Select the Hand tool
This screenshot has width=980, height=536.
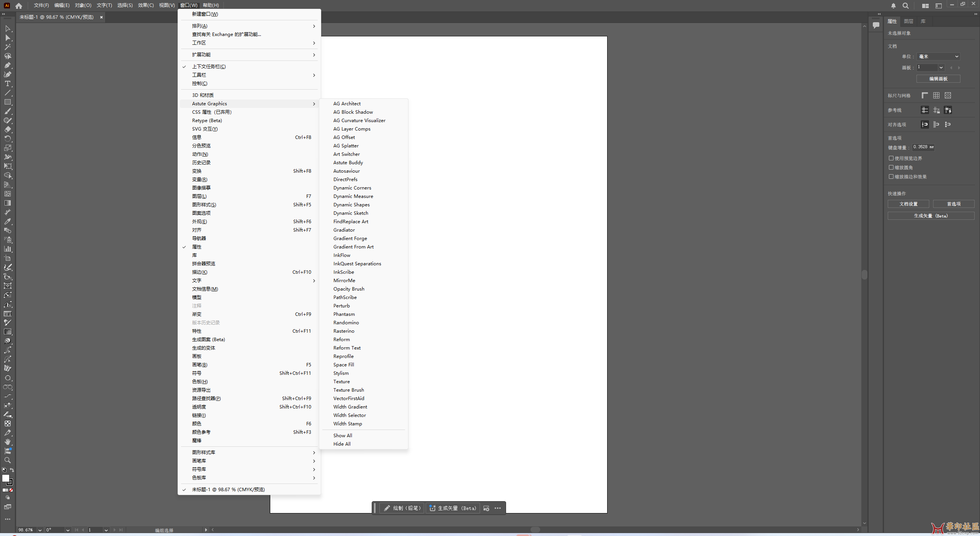pos(8,442)
